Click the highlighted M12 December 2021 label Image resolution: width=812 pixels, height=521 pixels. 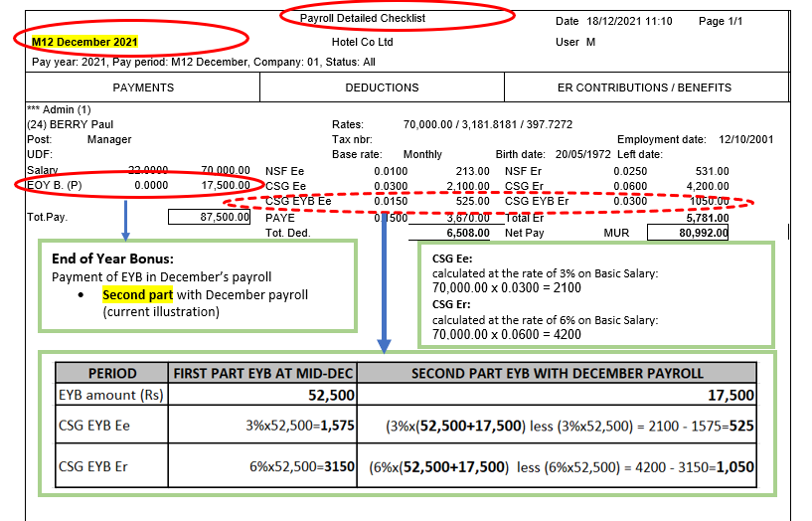pyautogui.click(x=84, y=43)
